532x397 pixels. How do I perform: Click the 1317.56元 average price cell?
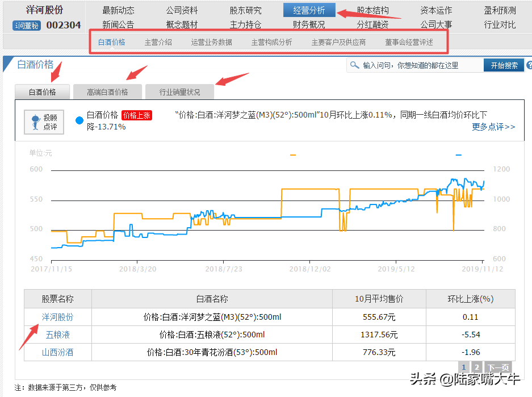point(379,335)
